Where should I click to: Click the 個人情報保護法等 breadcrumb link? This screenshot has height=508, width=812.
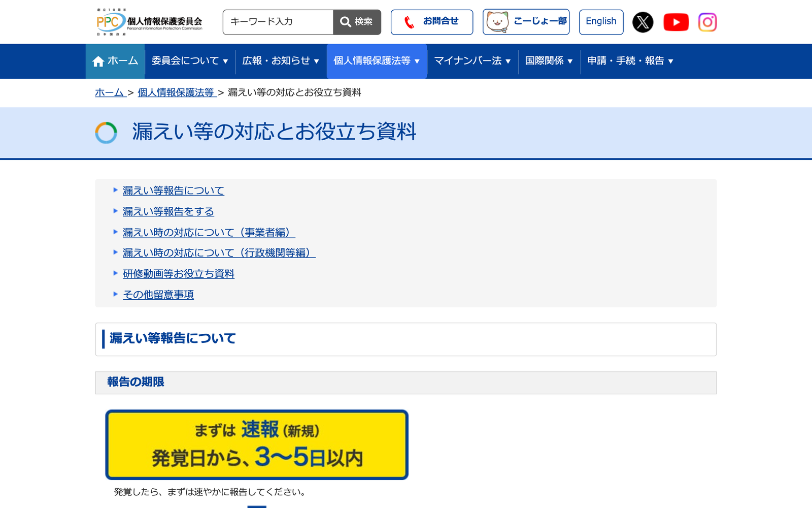click(x=177, y=92)
